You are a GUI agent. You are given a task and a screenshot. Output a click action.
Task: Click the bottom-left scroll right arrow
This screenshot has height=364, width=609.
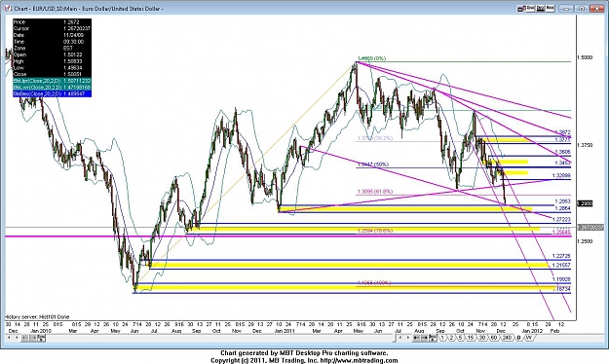pyautogui.click(x=17, y=337)
